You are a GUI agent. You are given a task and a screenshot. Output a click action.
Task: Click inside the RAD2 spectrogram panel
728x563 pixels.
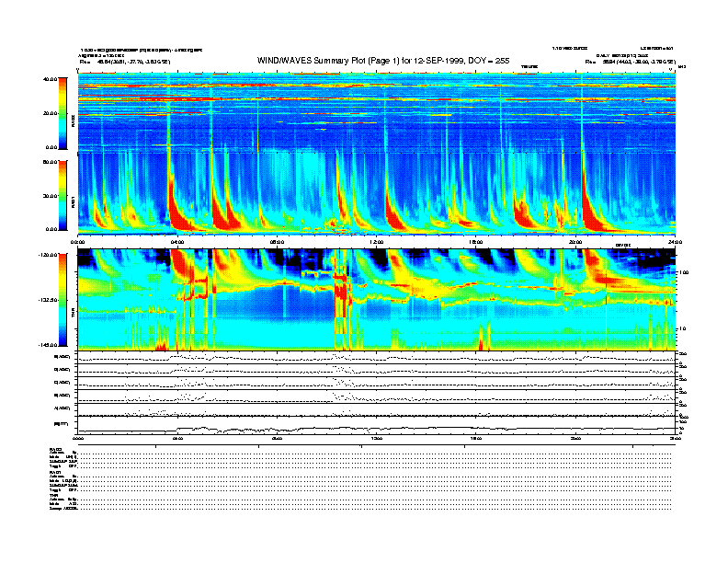coord(377,112)
